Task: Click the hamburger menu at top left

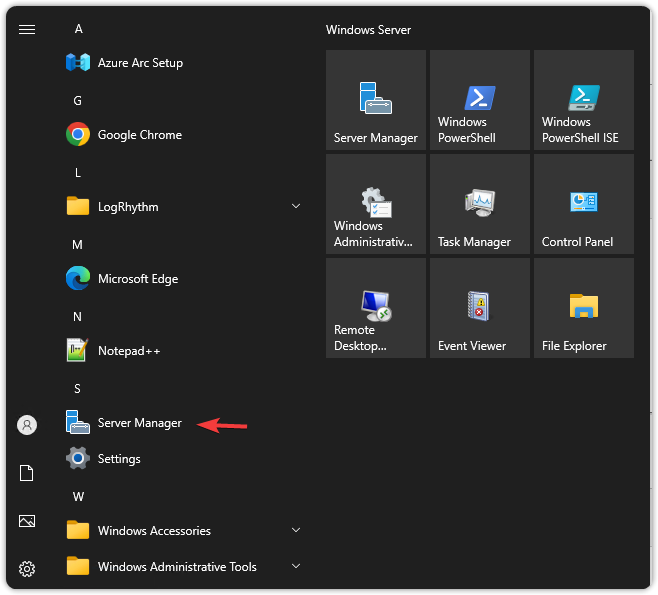Action: click(27, 29)
